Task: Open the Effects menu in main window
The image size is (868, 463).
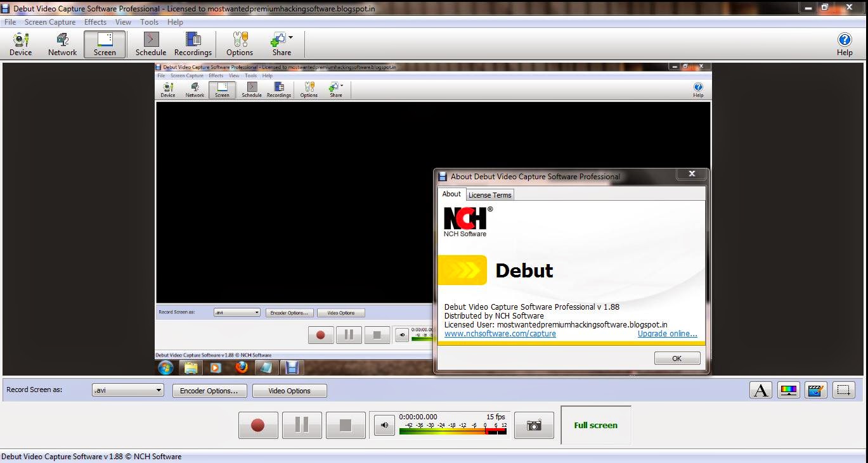Action: (x=95, y=22)
